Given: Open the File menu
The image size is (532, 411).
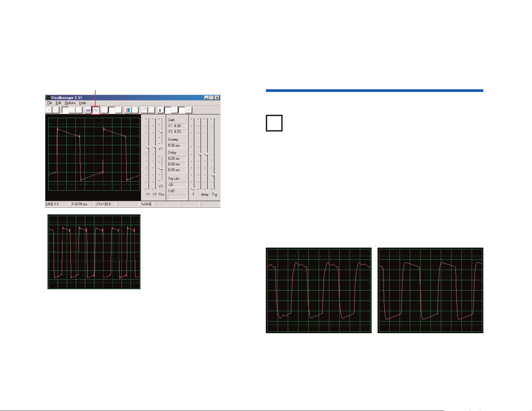Looking at the screenshot, I should (50, 103).
